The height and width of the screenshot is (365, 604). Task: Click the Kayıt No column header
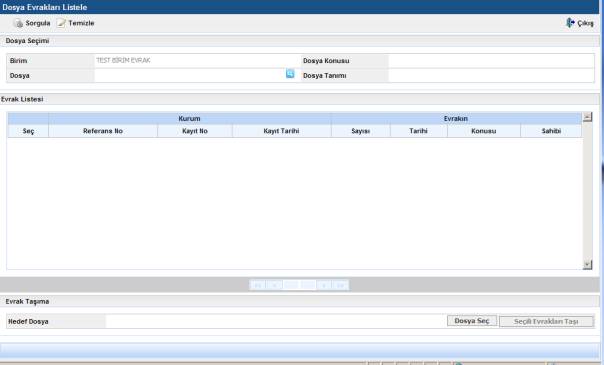click(x=195, y=131)
